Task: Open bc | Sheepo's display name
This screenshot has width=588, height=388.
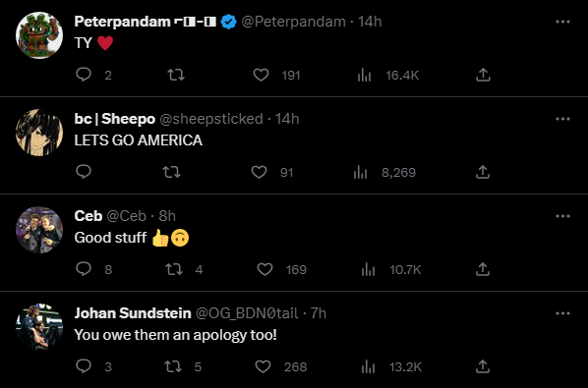Action: 114,119
